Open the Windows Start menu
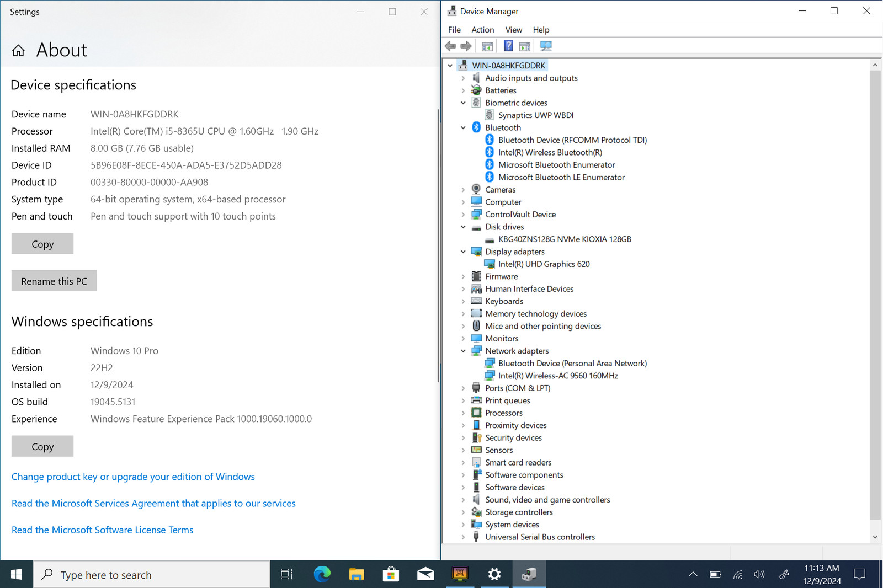Screen dimensions: 883x588 (17, 575)
